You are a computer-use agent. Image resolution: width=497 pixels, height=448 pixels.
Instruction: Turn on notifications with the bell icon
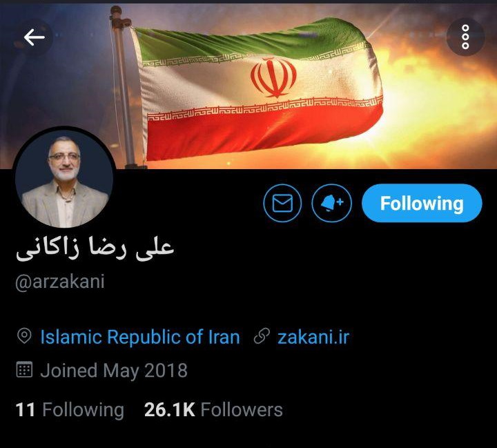[331, 203]
